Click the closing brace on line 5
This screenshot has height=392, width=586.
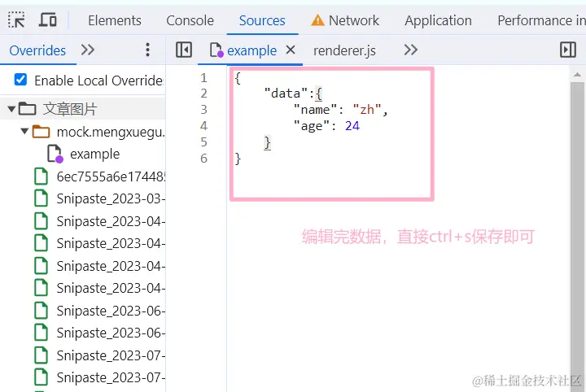[x=267, y=142]
